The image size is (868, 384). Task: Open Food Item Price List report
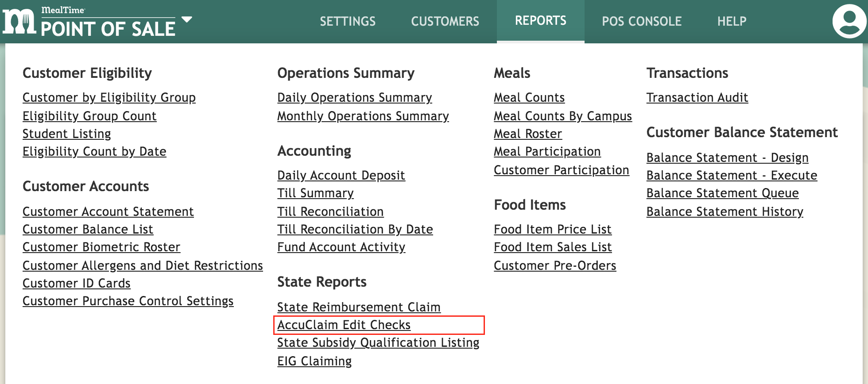click(x=553, y=229)
